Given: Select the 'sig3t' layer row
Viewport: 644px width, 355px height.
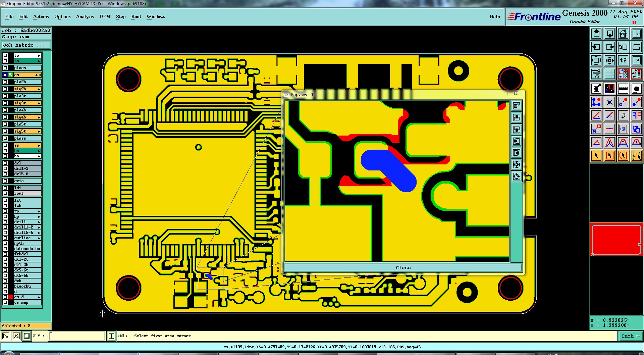Looking at the screenshot, I should (28, 103).
